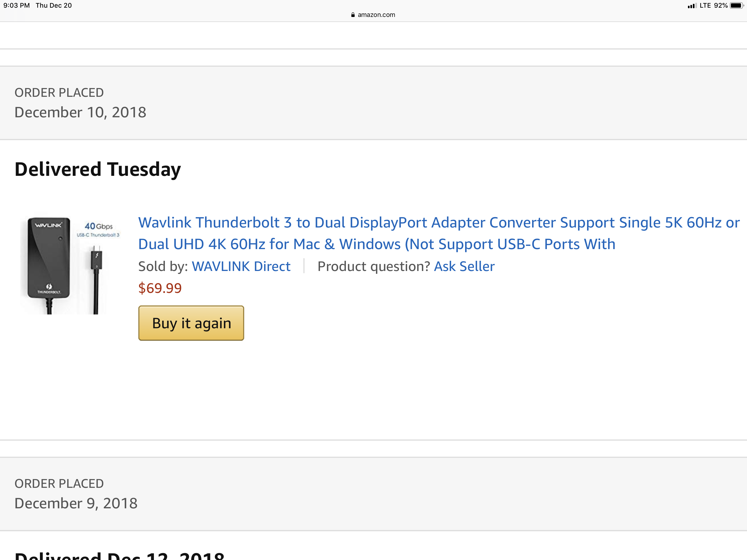Click the $69.99 price
747x560 pixels.
pos(160,288)
